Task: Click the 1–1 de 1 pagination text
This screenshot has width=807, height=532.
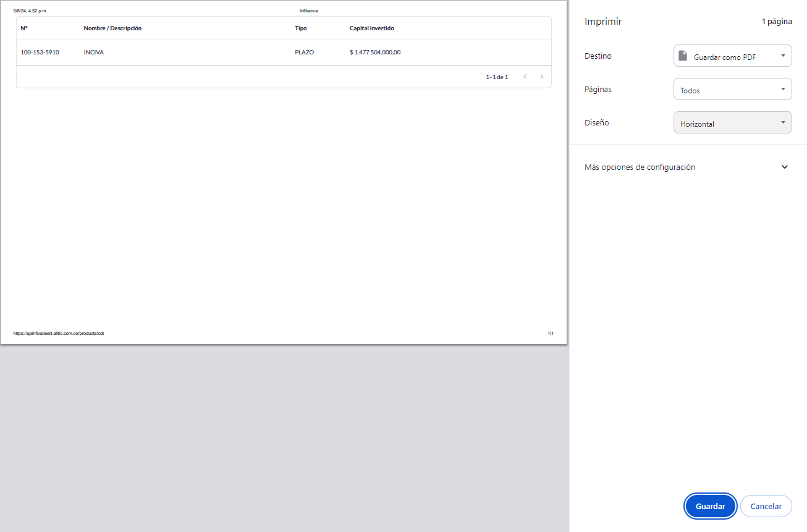Action: (497, 77)
